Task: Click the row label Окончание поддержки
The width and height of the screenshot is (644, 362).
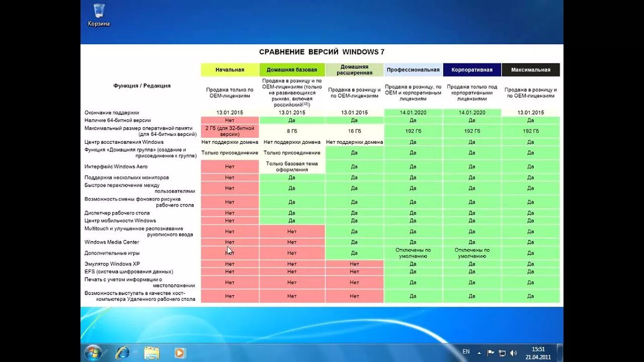Action: coord(112,113)
